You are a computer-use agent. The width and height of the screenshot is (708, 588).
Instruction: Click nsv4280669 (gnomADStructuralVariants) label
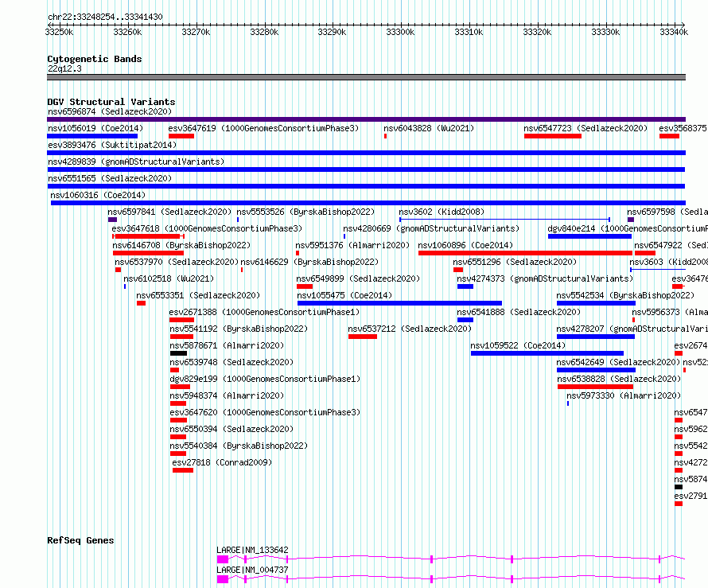[x=431, y=228]
